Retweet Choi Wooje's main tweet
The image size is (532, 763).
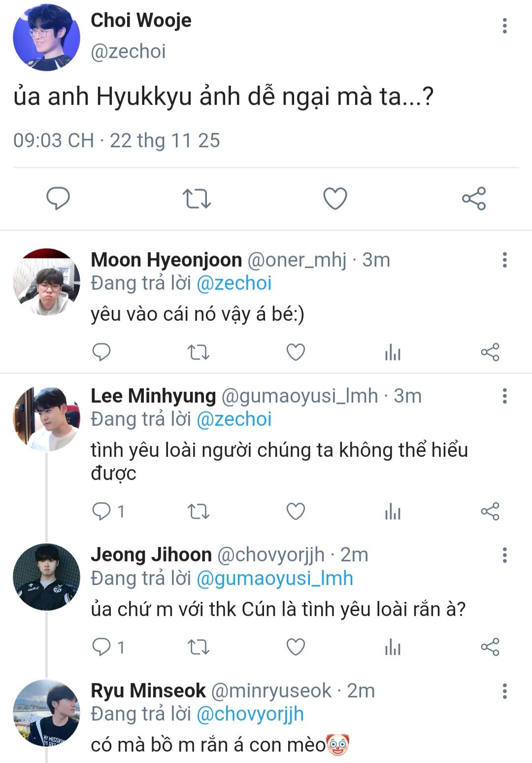(x=197, y=199)
